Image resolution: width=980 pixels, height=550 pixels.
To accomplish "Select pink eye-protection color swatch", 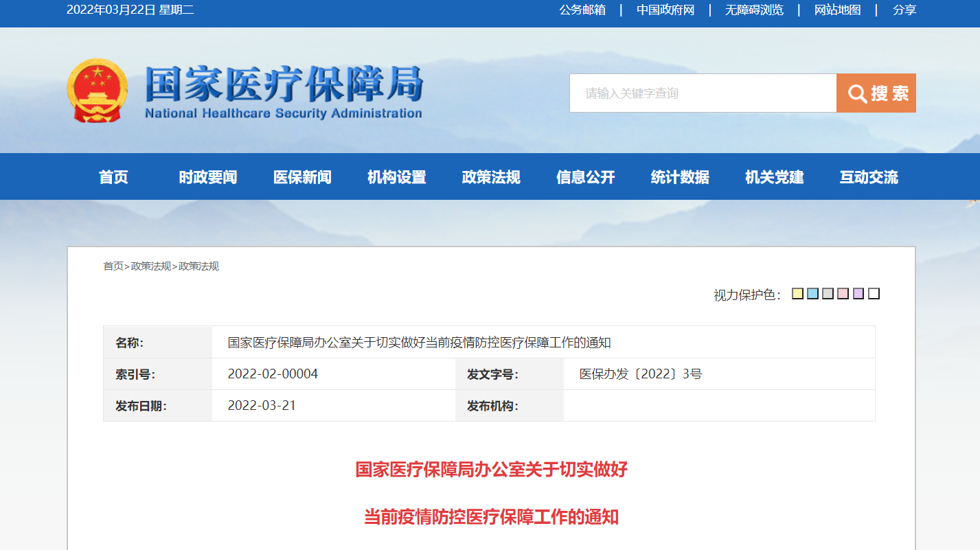I will tap(843, 294).
